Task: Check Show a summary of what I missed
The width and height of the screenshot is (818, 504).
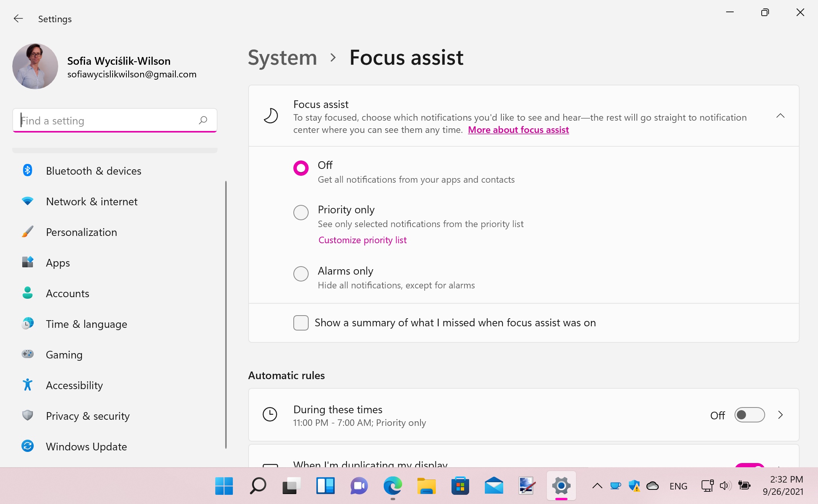Action: pos(301,323)
